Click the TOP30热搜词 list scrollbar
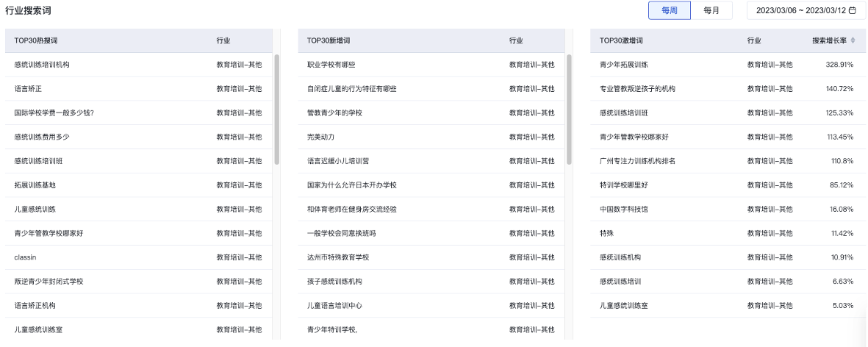The width and height of the screenshot is (868, 347). pyautogui.click(x=277, y=109)
